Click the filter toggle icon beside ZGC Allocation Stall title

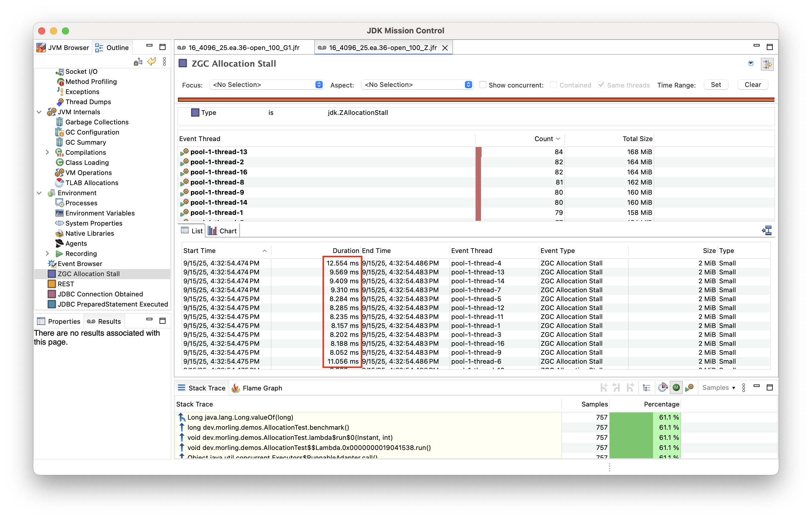767,64
